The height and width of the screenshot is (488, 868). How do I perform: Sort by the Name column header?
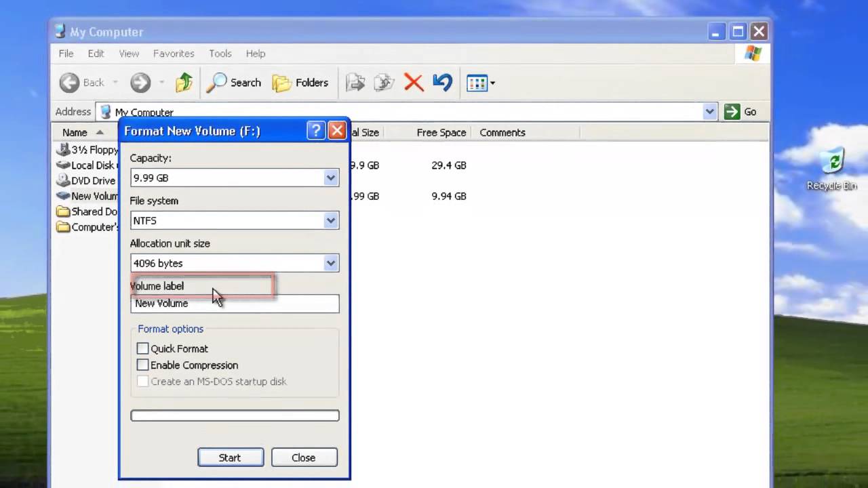coord(85,132)
